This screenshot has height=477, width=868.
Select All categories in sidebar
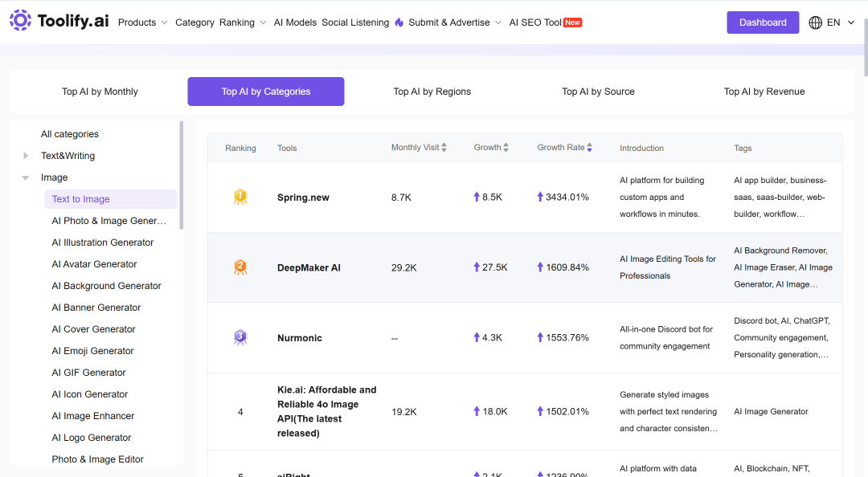click(x=70, y=134)
